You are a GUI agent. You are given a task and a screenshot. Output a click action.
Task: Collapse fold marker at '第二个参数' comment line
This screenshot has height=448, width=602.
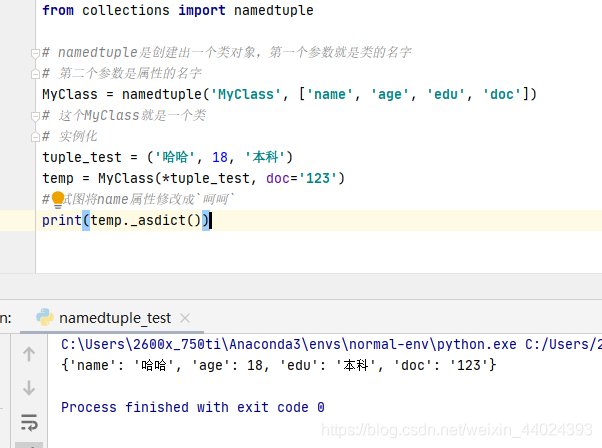coord(35,74)
